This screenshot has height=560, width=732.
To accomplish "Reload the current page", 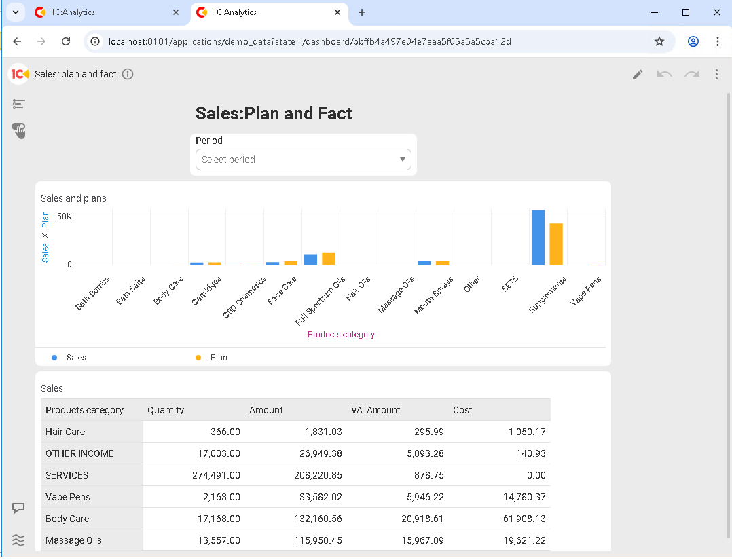I will click(x=66, y=41).
